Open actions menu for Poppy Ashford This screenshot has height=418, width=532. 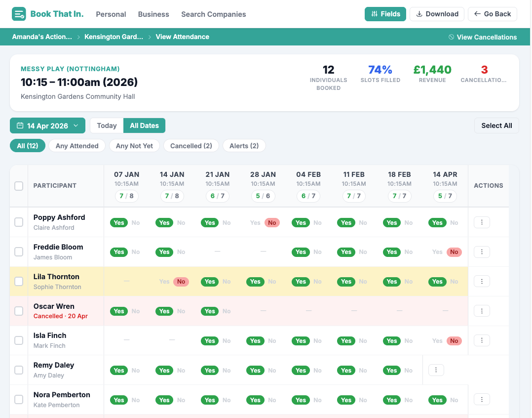click(x=482, y=222)
